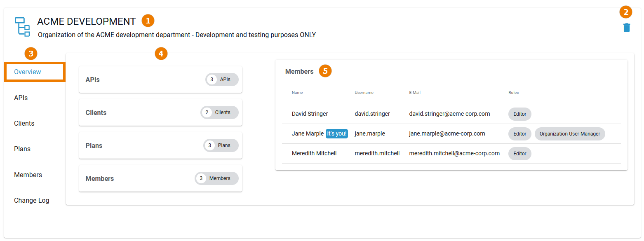Select David Stringer's Editor role chip

519,114
